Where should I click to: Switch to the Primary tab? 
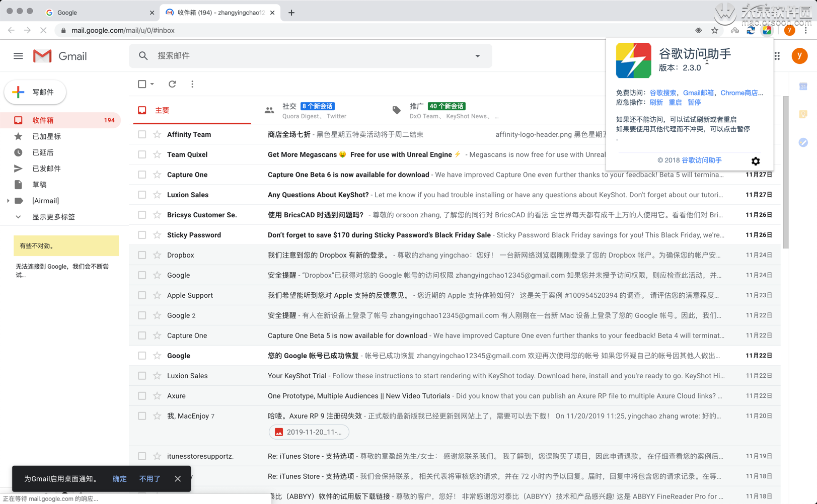coord(192,110)
